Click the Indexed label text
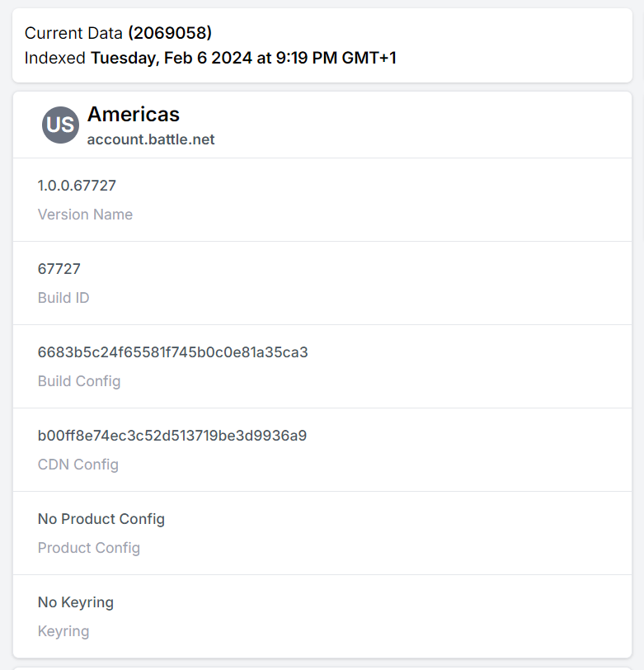This screenshot has height=670, width=644. click(54, 58)
